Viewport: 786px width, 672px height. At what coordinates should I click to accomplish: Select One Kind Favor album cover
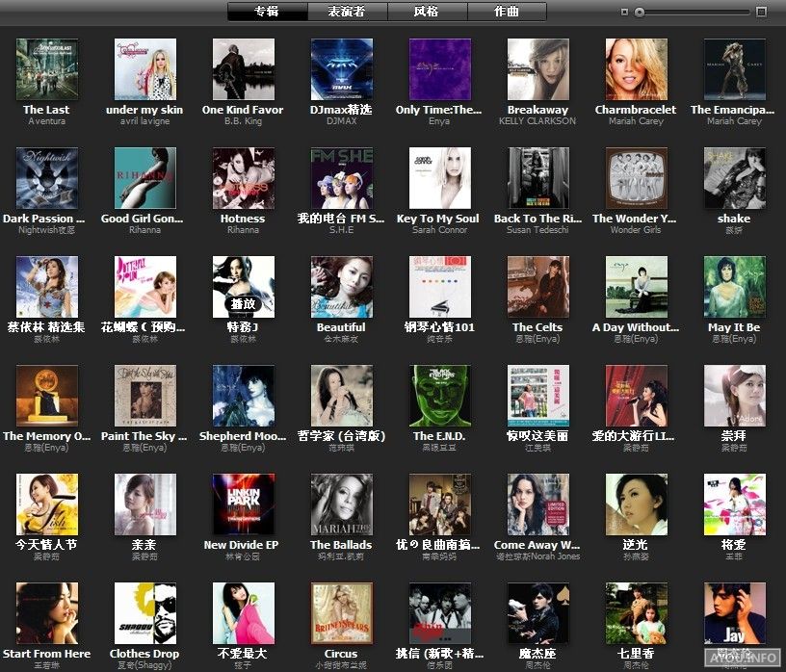pos(244,69)
